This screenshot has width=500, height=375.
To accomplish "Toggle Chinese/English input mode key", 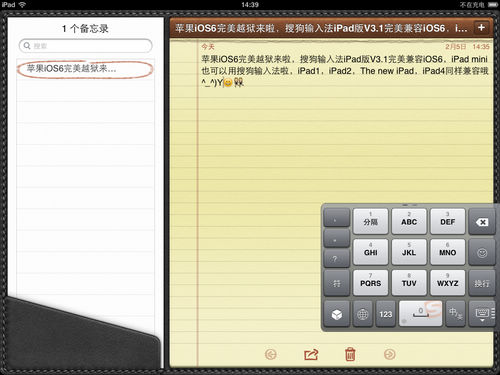I will point(455,314).
